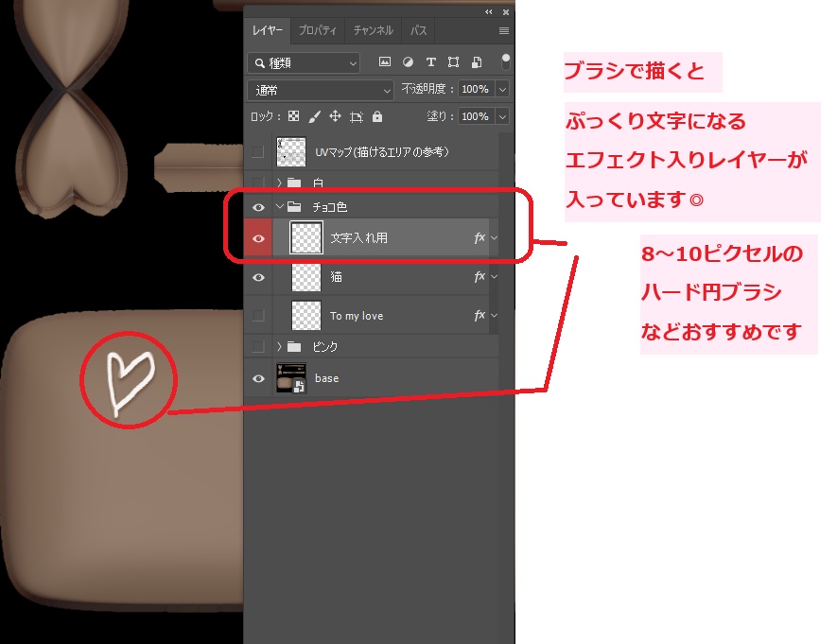Filter layers by type (T) icon
This screenshot has width=837, height=644.
click(430, 62)
